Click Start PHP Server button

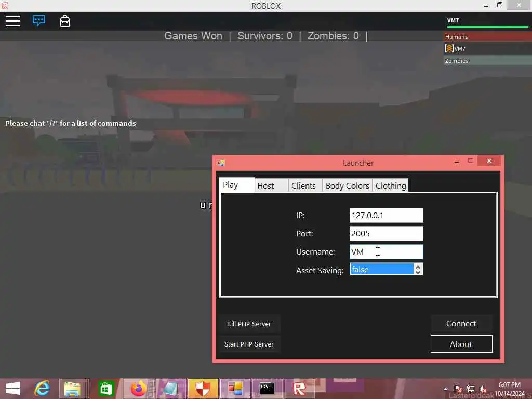[249, 344]
